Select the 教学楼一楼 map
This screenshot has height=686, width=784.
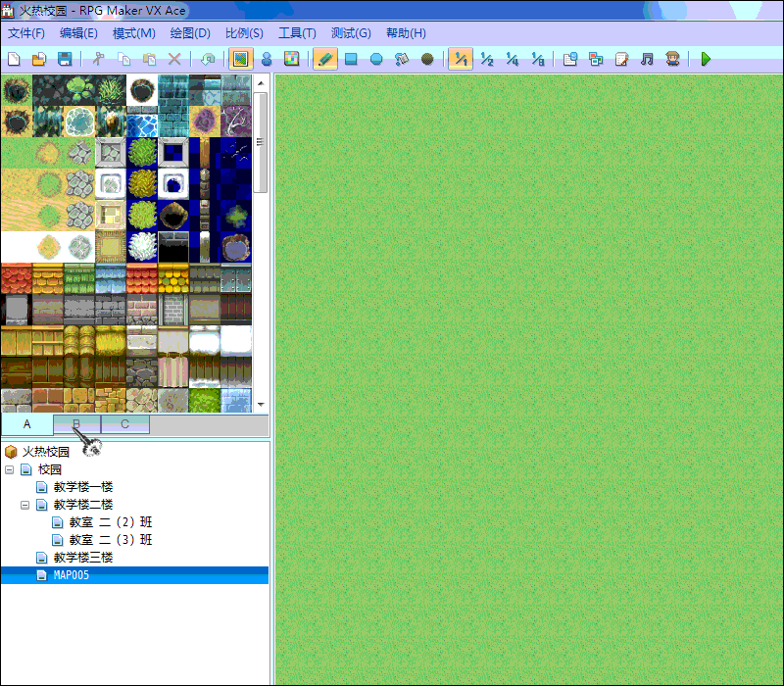83,487
